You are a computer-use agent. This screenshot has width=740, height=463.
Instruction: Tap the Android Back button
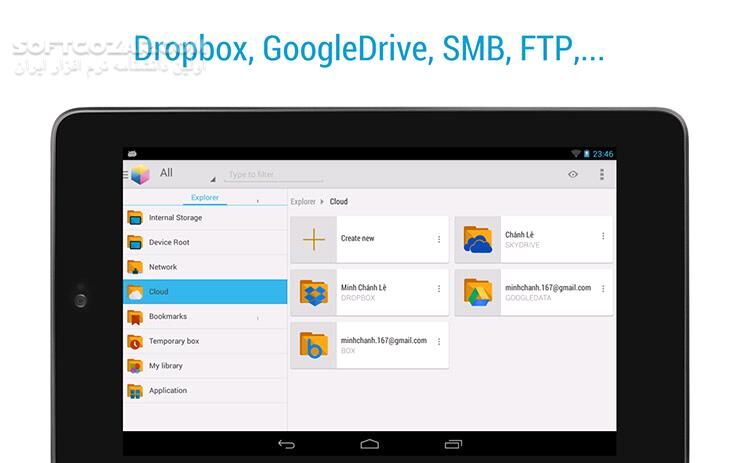click(286, 444)
